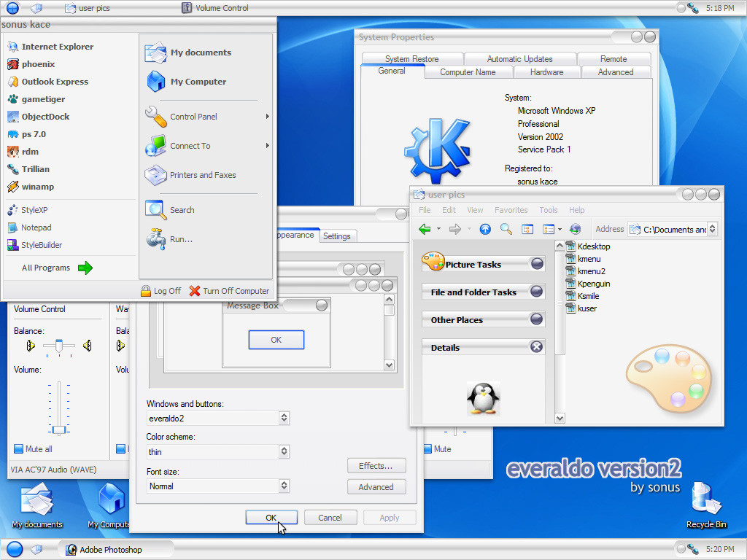Open Recycle Bin on desktop
This screenshot has height=560, width=747.
pos(706,506)
